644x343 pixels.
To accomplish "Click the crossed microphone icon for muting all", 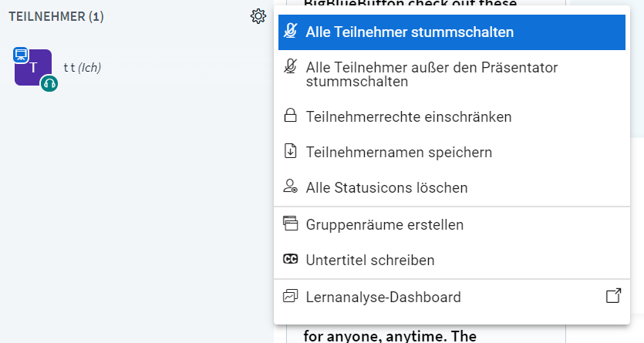I will point(290,31).
